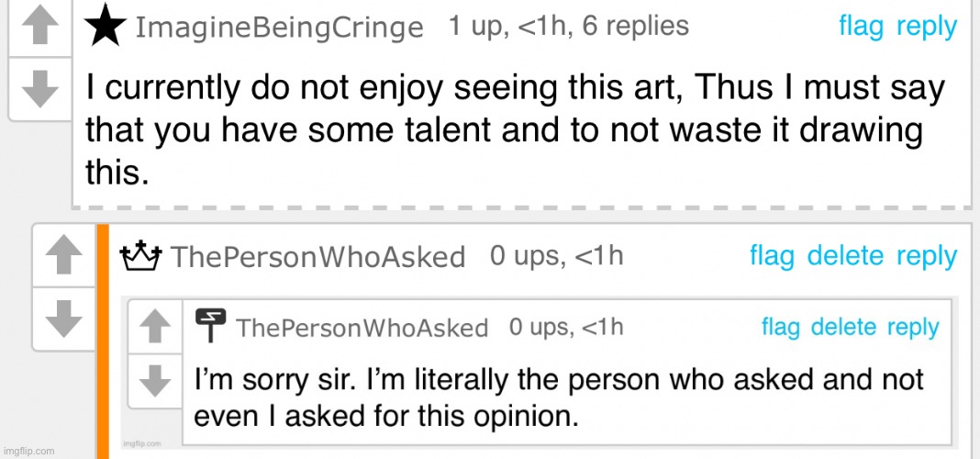Click the hammer-style icon beside nested ThePersonWhoAsked
980x459 pixels.
[x=211, y=326]
